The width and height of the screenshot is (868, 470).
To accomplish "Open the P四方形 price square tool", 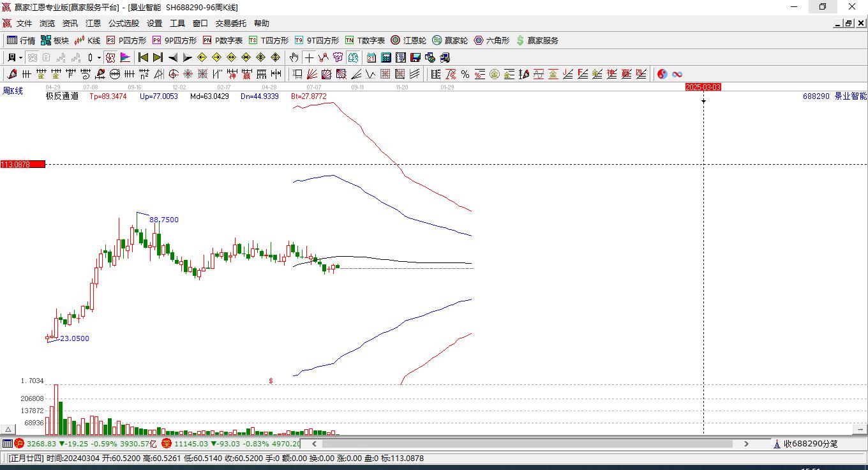I will coord(126,40).
